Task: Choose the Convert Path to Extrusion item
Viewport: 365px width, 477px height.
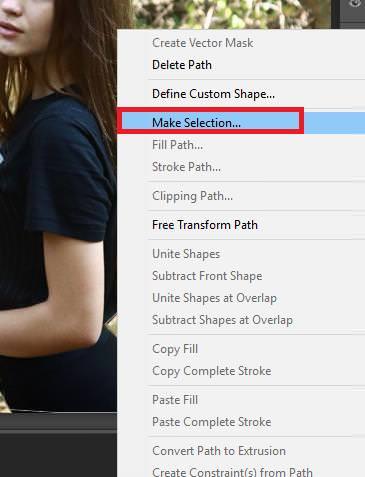Action: click(219, 451)
